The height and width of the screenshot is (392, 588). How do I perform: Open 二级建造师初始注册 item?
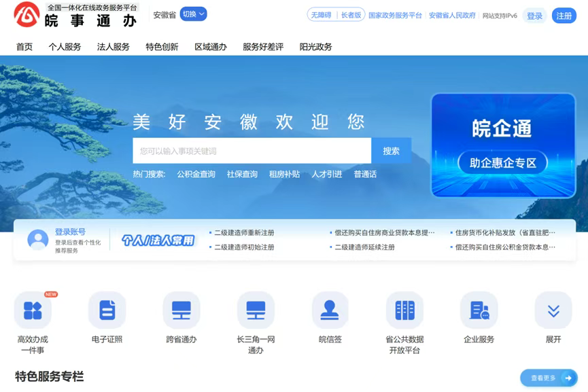tap(244, 247)
